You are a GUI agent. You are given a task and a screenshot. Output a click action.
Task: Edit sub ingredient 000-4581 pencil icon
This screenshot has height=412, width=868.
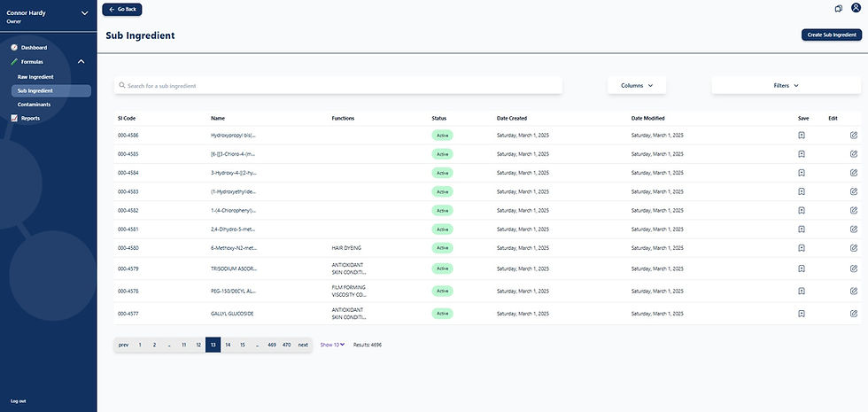click(x=854, y=229)
